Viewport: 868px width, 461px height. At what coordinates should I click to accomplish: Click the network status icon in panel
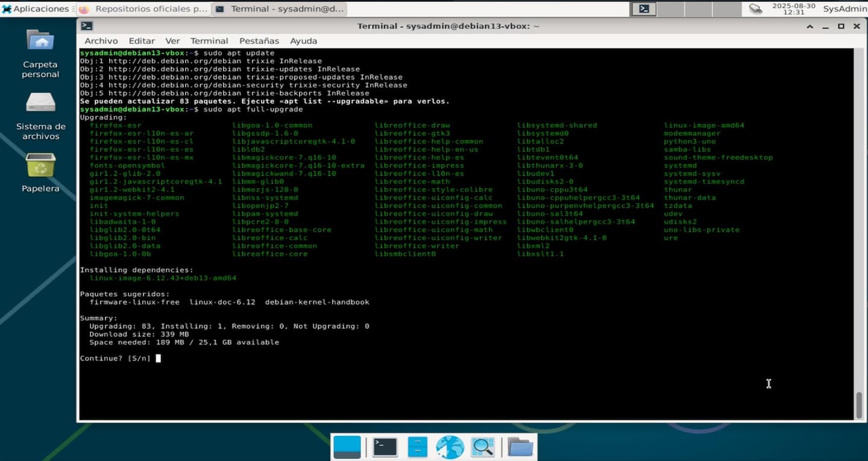pos(755,9)
